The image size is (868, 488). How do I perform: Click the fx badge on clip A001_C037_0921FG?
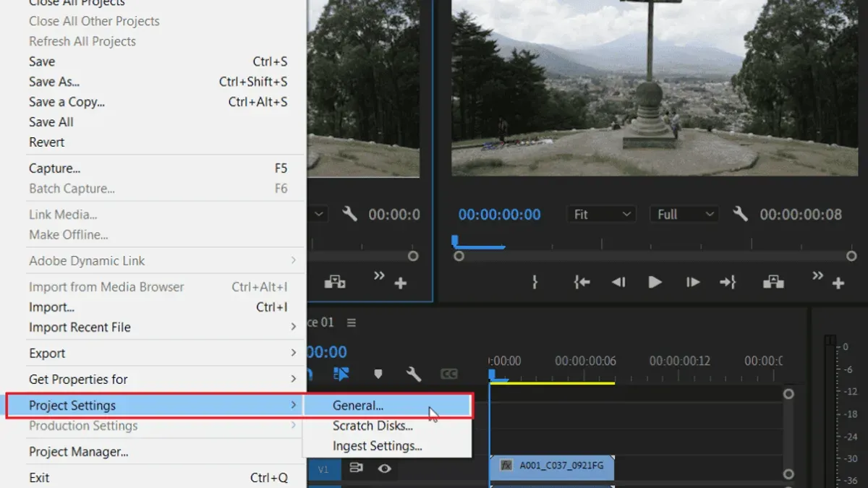tap(506, 466)
